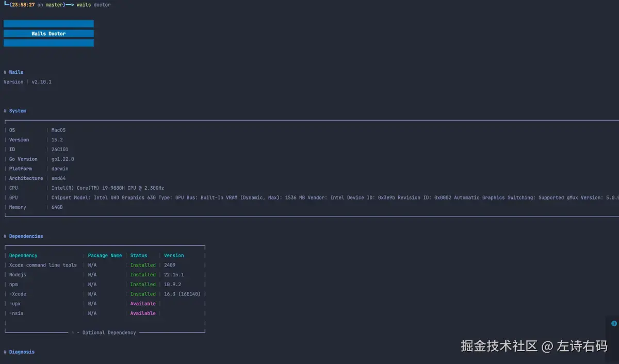
Task: Click the optional '*Xcode' dependency name
Action: point(18,294)
